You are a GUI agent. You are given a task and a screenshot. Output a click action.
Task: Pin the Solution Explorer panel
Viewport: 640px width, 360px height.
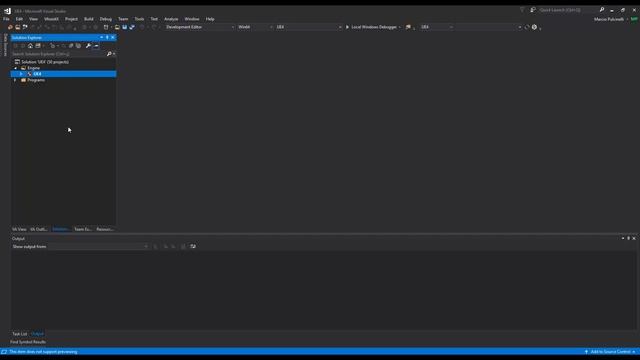click(x=107, y=38)
